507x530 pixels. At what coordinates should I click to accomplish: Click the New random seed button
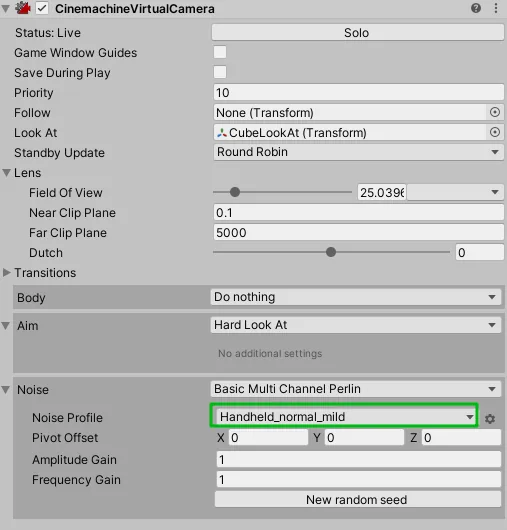(x=358, y=500)
